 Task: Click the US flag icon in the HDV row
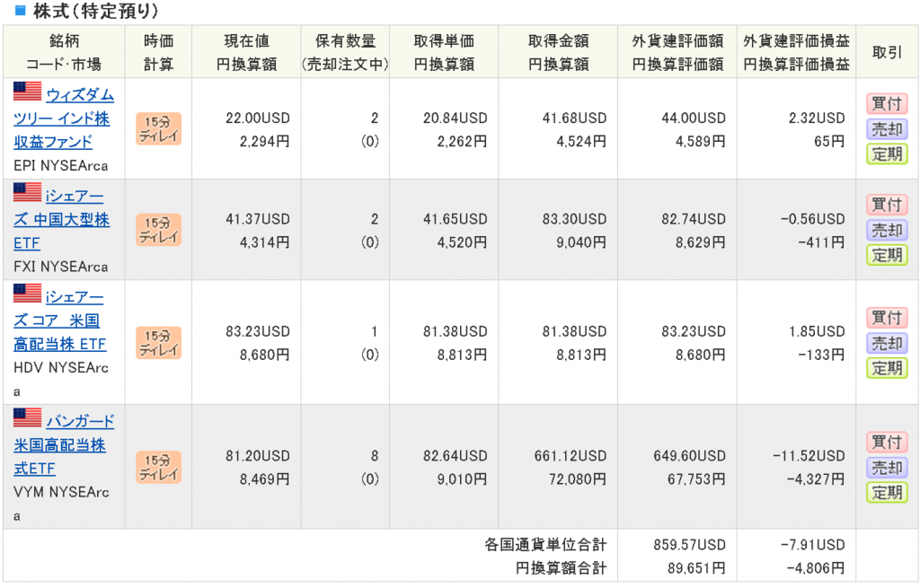tap(28, 294)
